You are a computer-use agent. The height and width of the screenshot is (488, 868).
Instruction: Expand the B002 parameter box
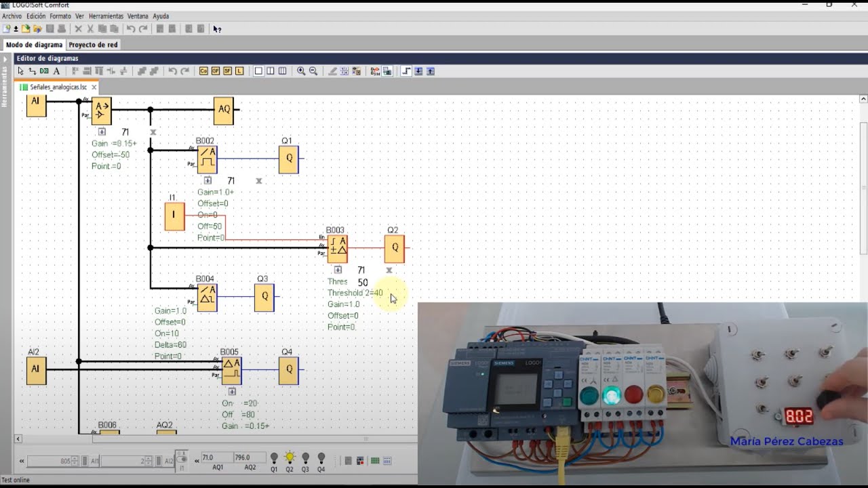pyautogui.click(x=208, y=181)
